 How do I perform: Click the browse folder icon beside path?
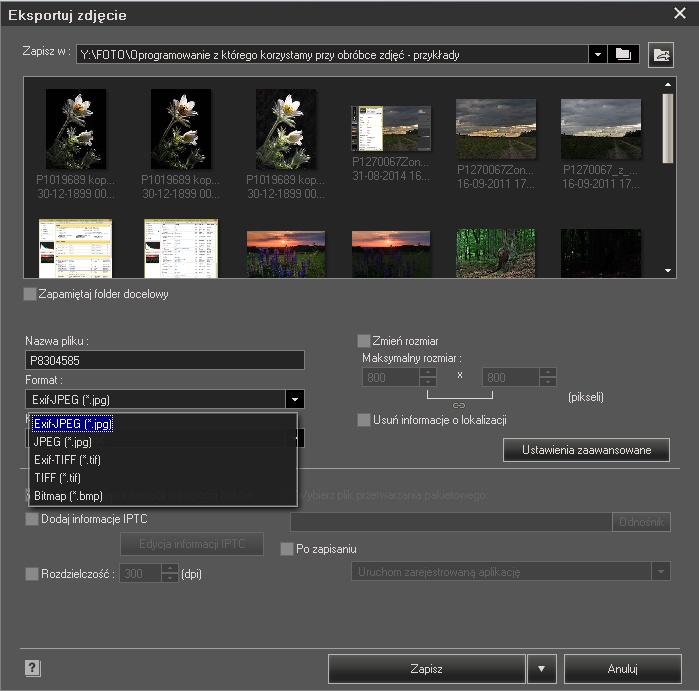[x=624, y=55]
